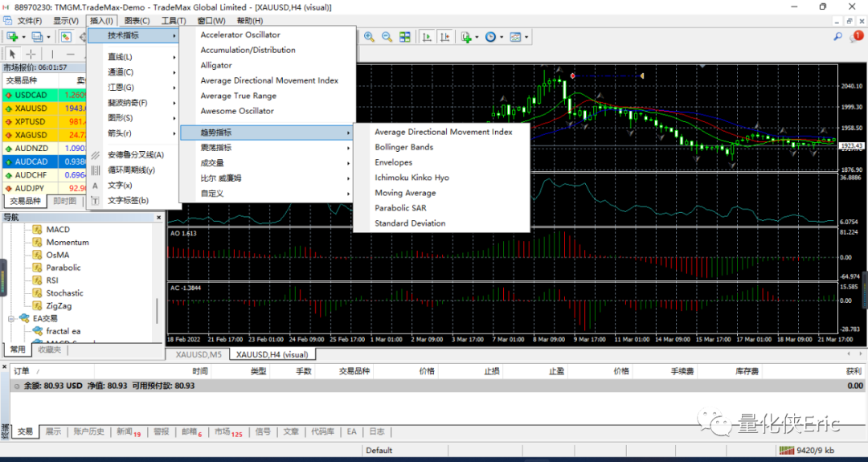
Task: Click the zoom out magnifier icon
Action: coord(387,37)
